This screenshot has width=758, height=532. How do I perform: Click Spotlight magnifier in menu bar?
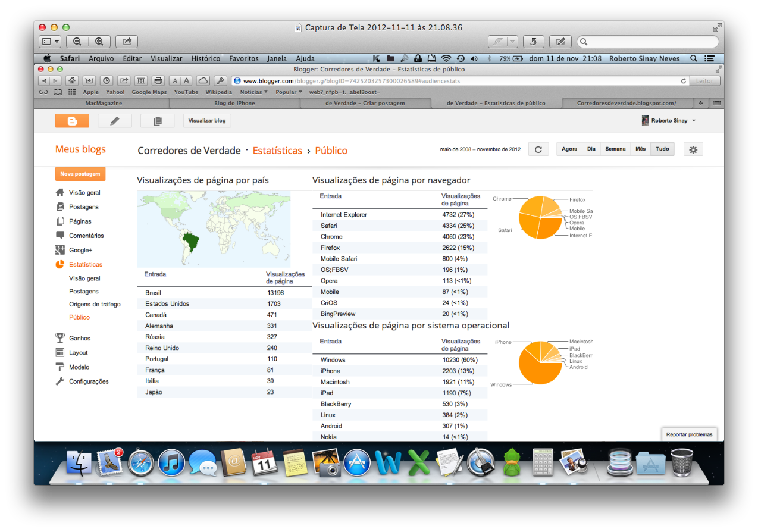coord(693,58)
